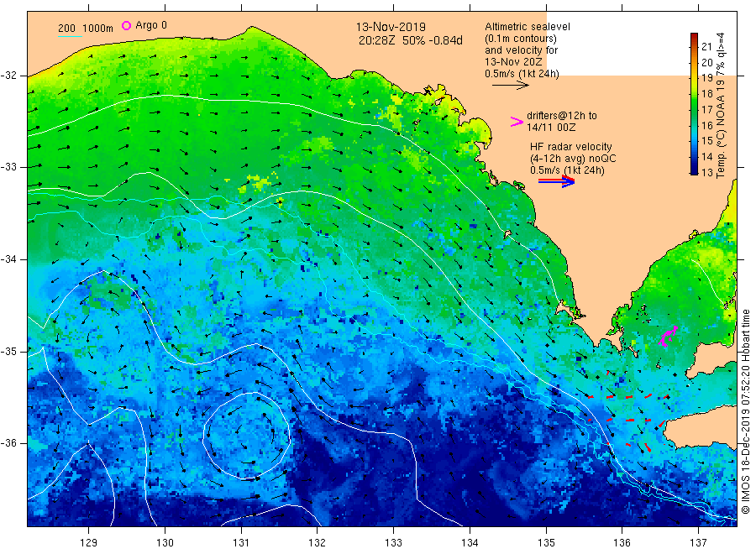Click latitude label -33
This screenshot has height=554, width=756.
point(8,167)
